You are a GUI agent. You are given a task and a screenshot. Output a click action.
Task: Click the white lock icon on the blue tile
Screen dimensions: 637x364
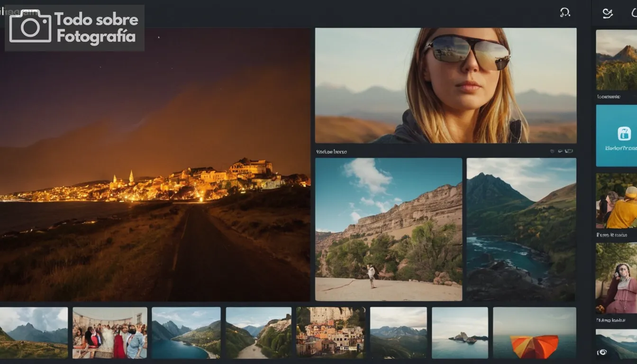tap(624, 133)
